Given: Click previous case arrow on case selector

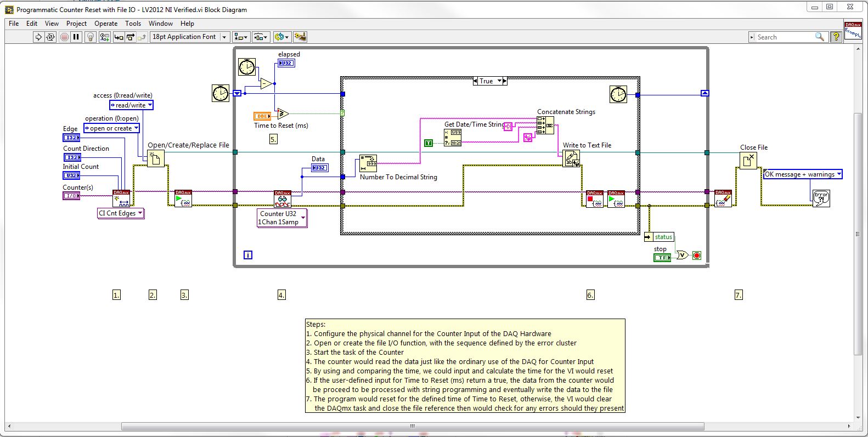Looking at the screenshot, I should click(x=475, y=81).
